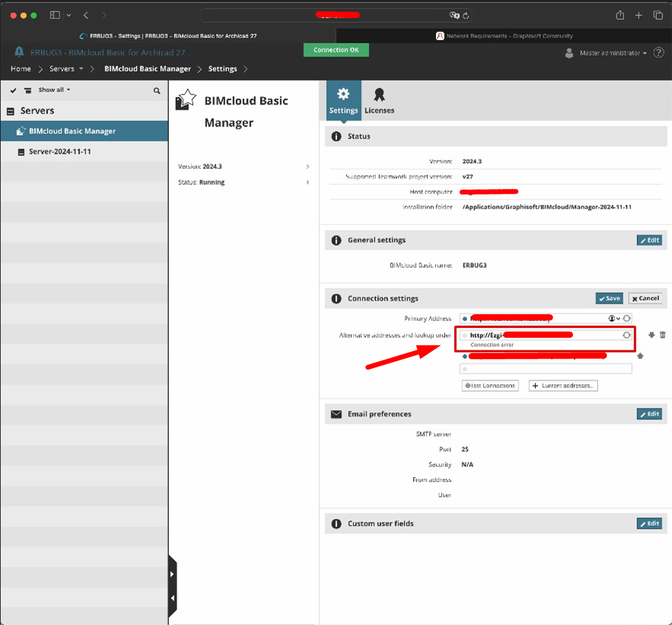
Task: Open the Primary Address access type dropdown
Action: tap(614, 318)
